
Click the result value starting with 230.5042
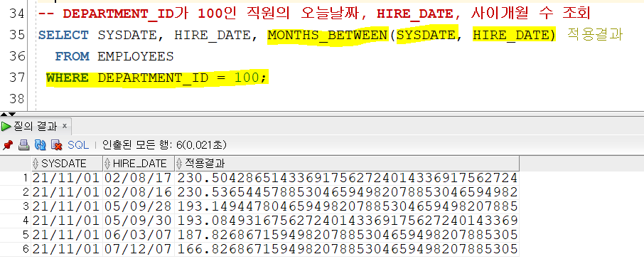tap(347, 178)
